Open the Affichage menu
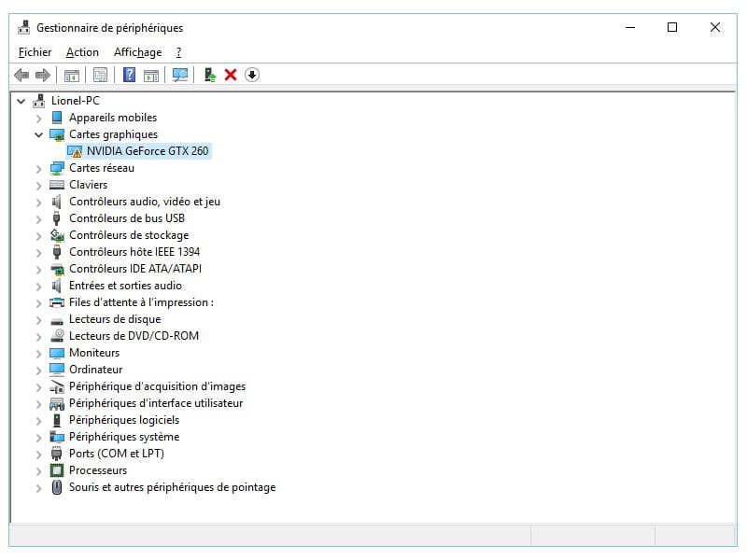This screenshot has height=560, width=747. 137,52
